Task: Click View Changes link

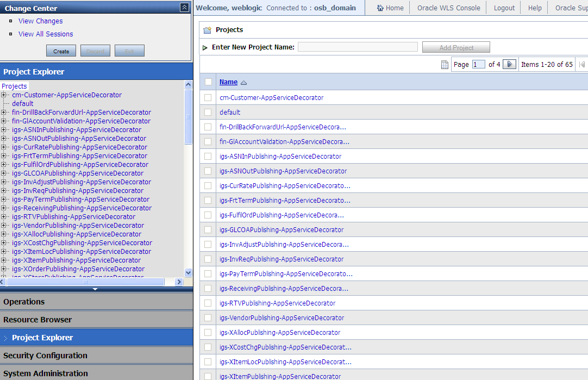Action: point(41,21)
